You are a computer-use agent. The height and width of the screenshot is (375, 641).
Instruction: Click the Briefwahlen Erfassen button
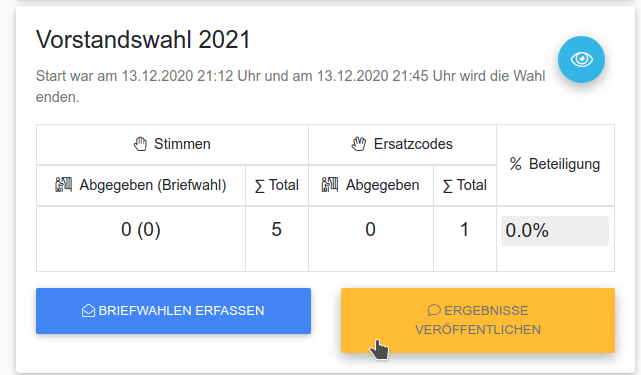(173, 311)
